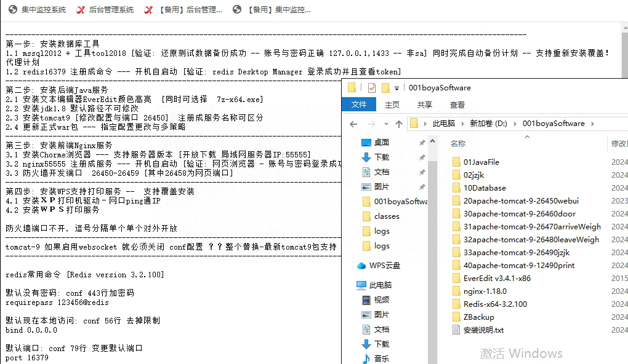628x364 pixels.
Task: Expand chevron after 新加卷 (D:) in breadcrumb
Action: pos(515,124)
